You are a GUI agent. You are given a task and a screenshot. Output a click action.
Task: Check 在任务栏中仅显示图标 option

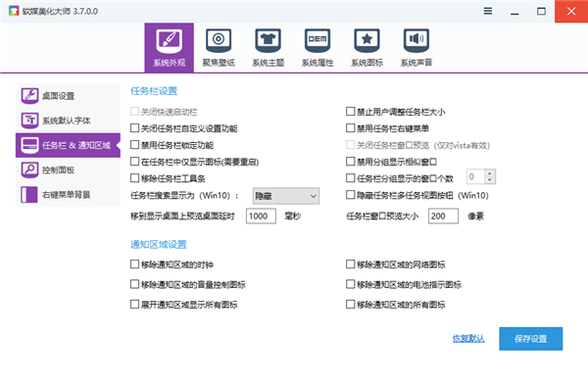click(x=134, y=162)
